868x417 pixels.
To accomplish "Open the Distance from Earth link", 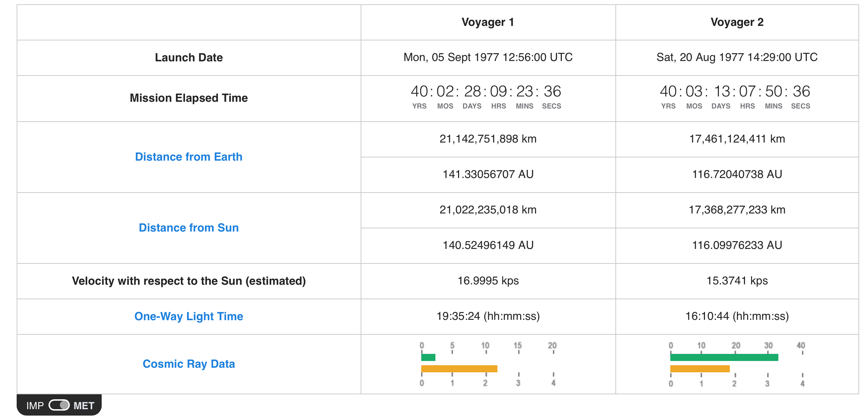I will pyautogui.click(x=188, y=157).
